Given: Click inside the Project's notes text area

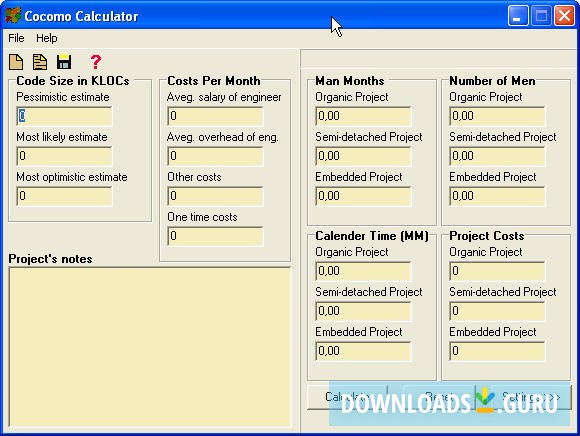Looking at the screenshot, I should (x=150, y=347).
